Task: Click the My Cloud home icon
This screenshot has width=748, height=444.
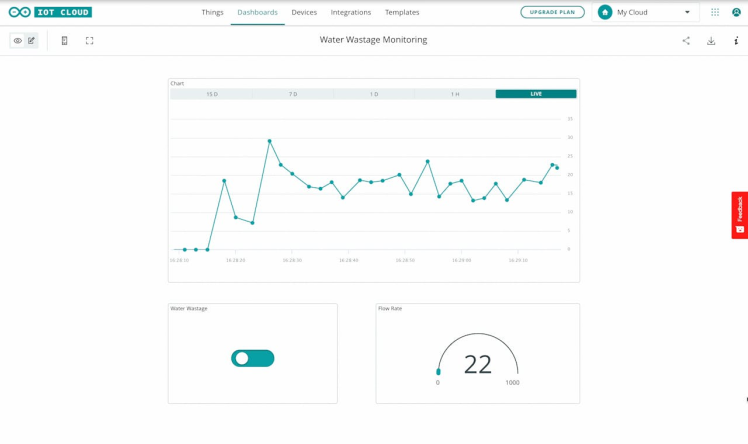Action: 605,12
